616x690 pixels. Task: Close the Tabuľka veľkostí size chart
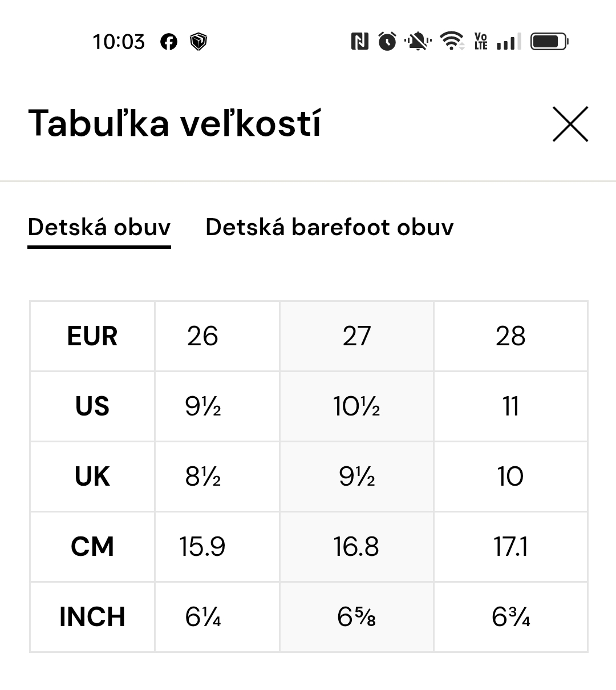[x=570, y=124]
